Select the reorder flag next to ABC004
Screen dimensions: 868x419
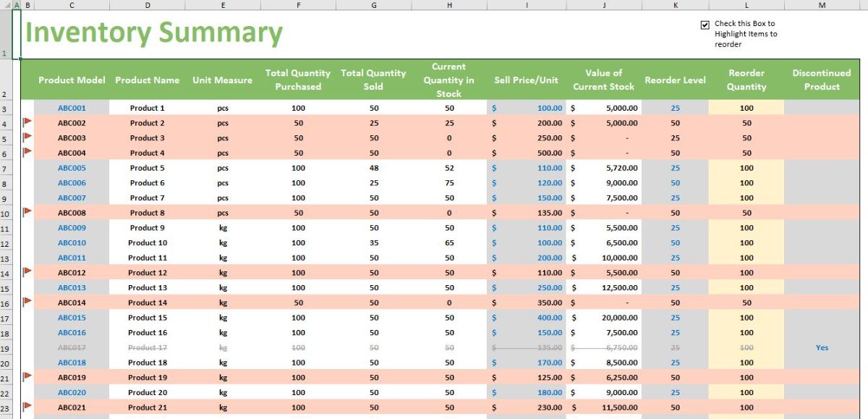[27, 152]
